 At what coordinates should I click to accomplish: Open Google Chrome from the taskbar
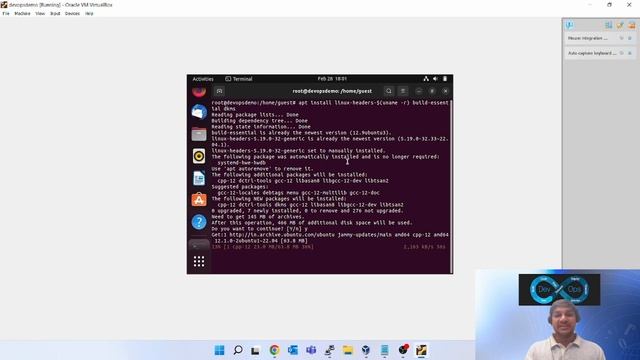[274, 350]
